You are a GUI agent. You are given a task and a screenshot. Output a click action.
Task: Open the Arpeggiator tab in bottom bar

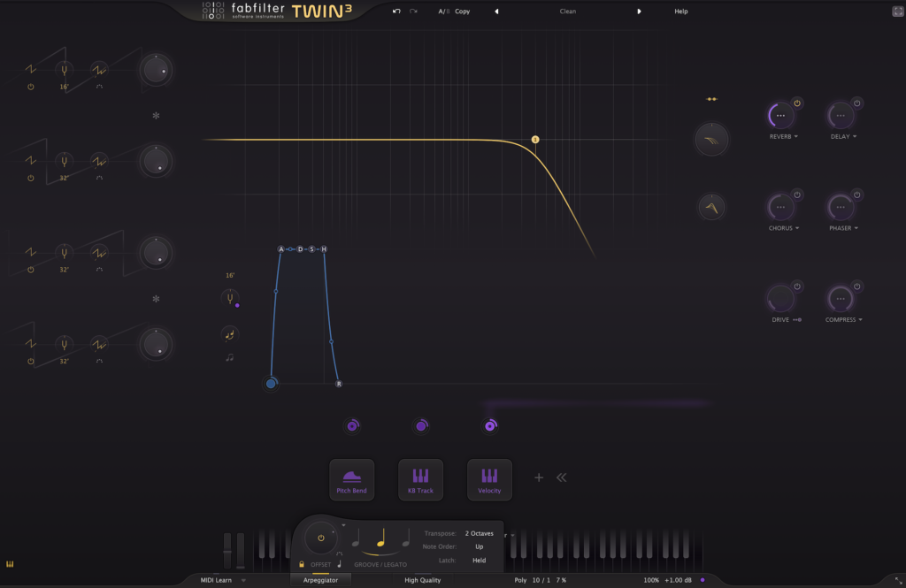[x=320, y=580]
